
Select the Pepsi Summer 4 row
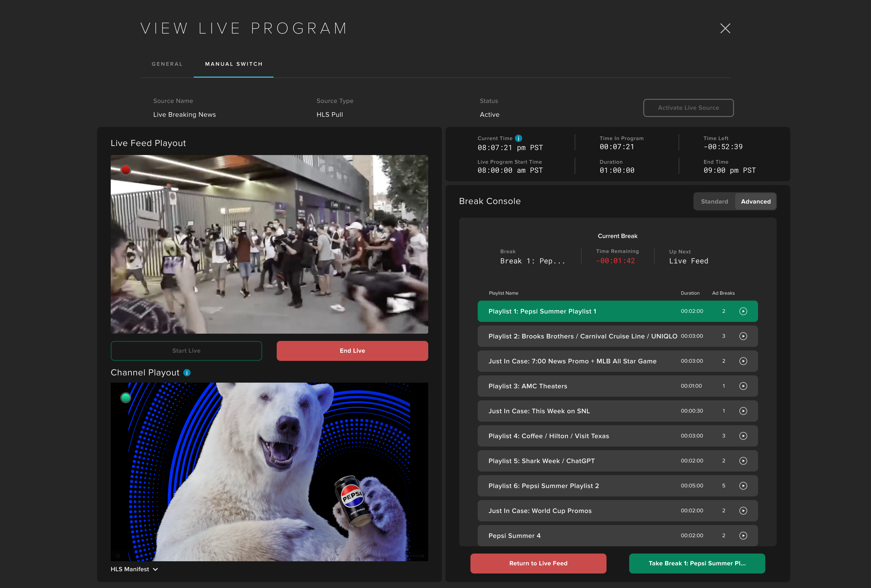pos(618,536)
